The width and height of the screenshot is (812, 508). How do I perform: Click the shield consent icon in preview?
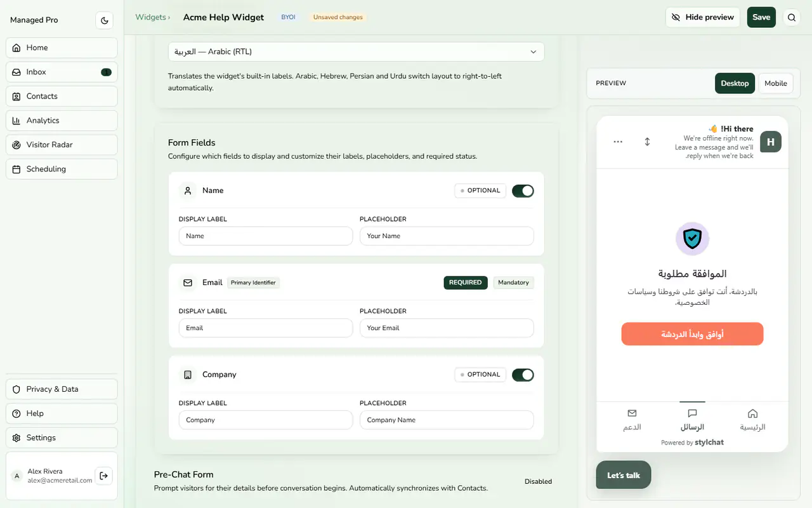tap(692, 239)
